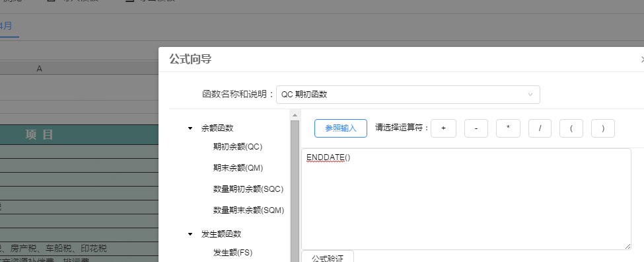
Task: Insert the plus operator
Action: click(x=444, y=128)
